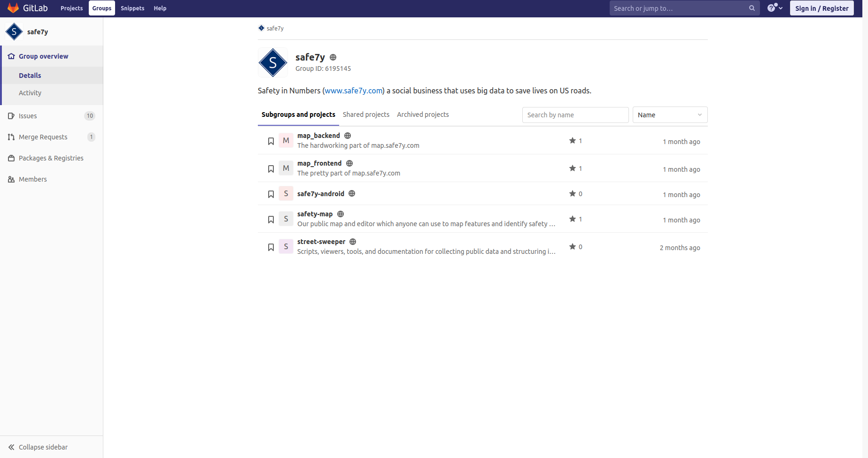The height and width of the screenshot is (458, 868).
Task: Open the map_backend project
Action: click(318, 136)
